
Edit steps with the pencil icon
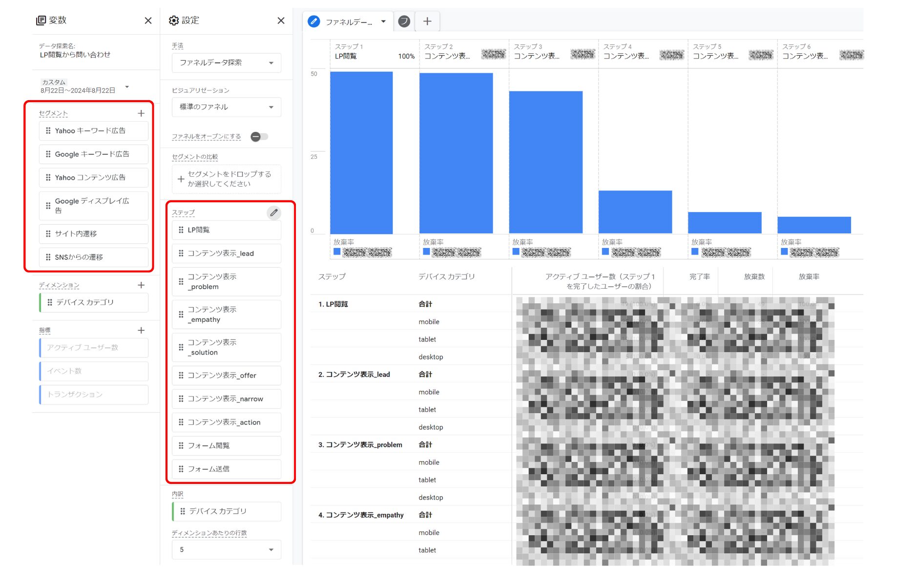tap(274, 212)
